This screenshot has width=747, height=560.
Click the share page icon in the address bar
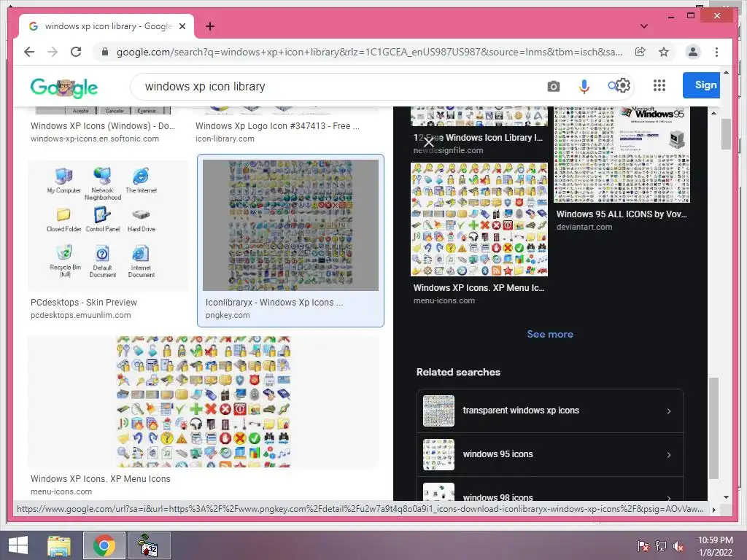pyautogui.click(x=640, y=52)
